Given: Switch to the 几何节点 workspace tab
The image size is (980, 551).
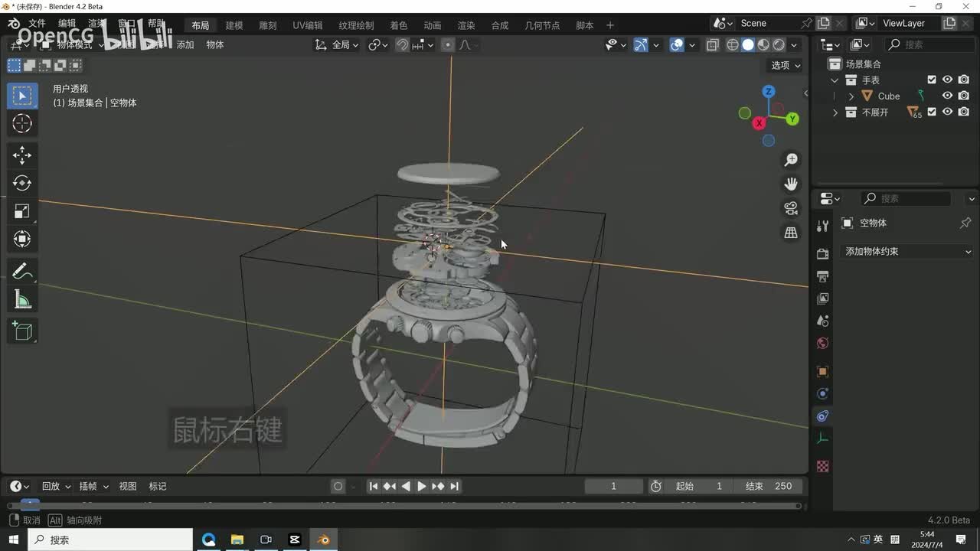Looking at the screenshot, I should tap(542, 25).
